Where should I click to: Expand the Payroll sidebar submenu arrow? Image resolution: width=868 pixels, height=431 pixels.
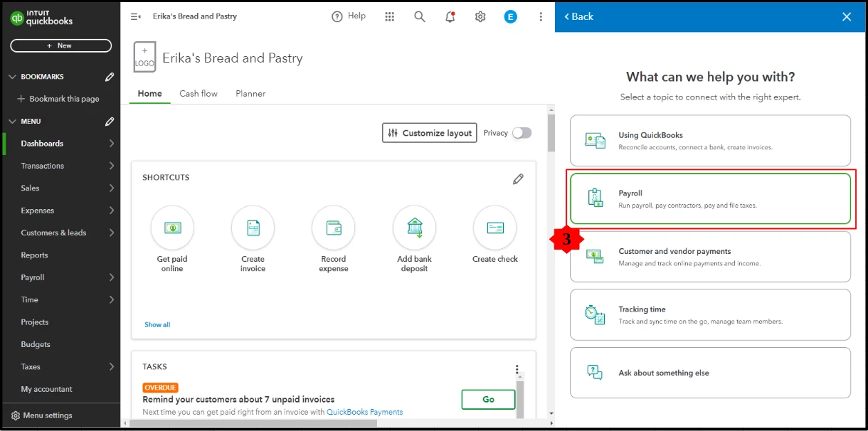coord(112,277)
